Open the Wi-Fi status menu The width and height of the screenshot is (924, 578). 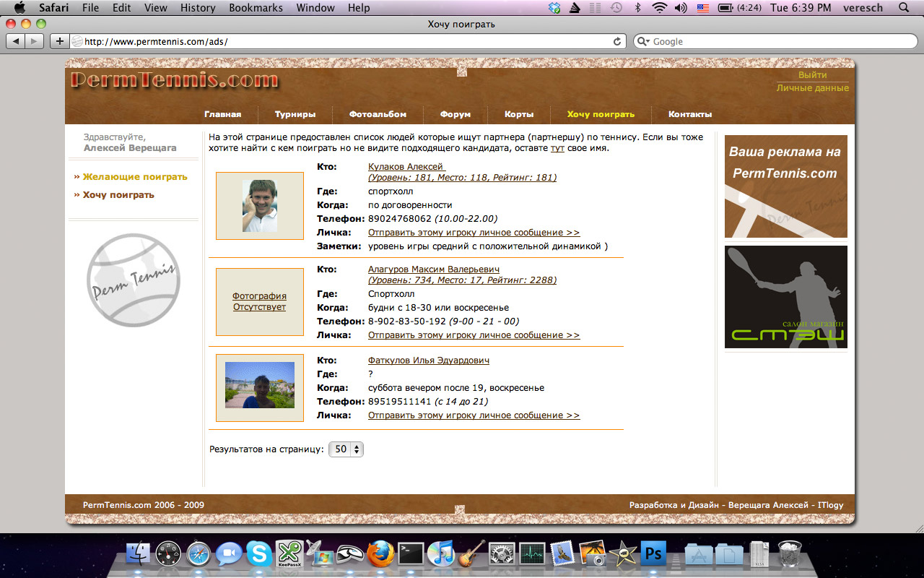click(658, 8)
